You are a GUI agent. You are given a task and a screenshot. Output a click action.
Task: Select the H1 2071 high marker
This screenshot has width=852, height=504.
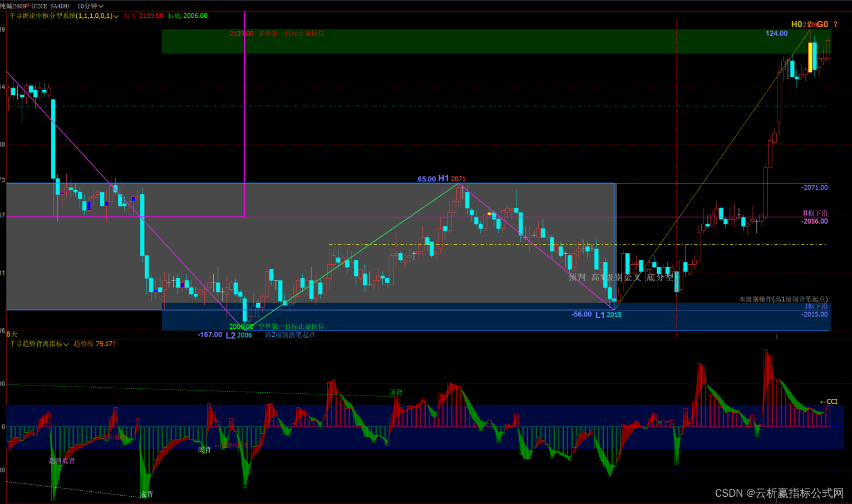(x=452, y=179)
